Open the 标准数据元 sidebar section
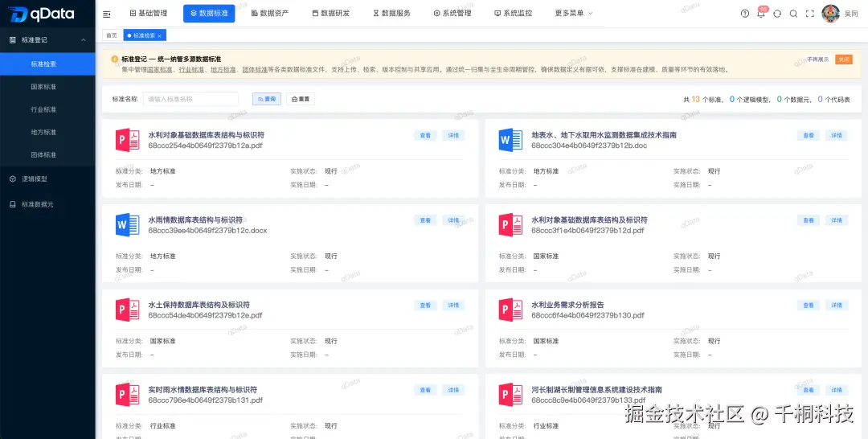Image resolution: width=868 pixels, height=439 pixels. [x=47, y=204]
